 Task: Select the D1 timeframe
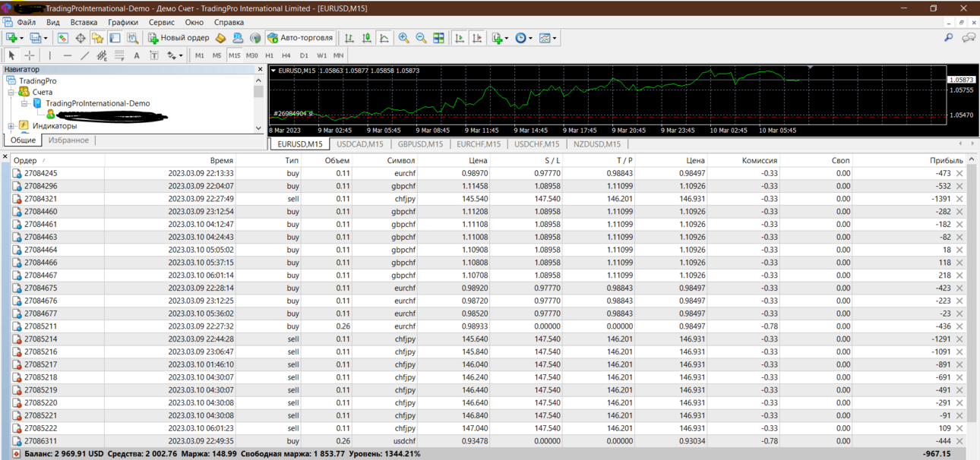pos(304,55)
